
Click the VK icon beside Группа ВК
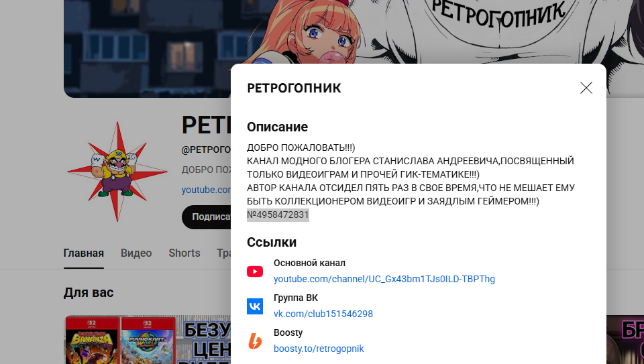coord(255,306)
